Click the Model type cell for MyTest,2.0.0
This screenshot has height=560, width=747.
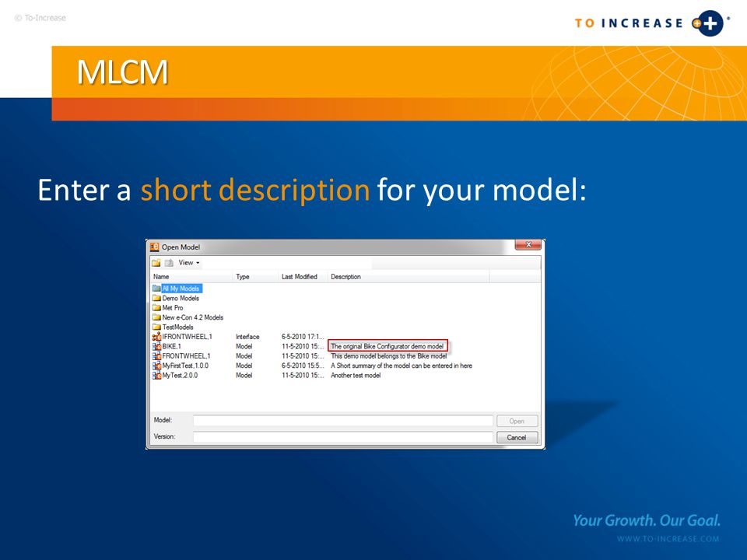(244, 375)
